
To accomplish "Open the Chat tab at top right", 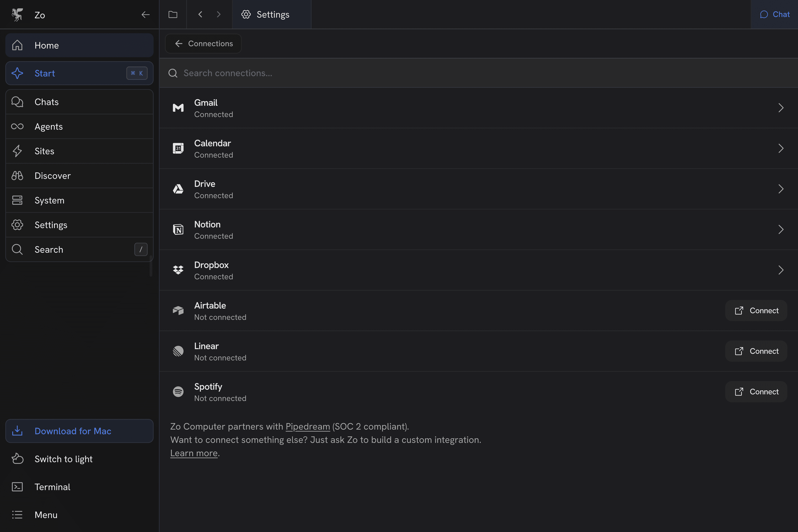I will [775, 15].
